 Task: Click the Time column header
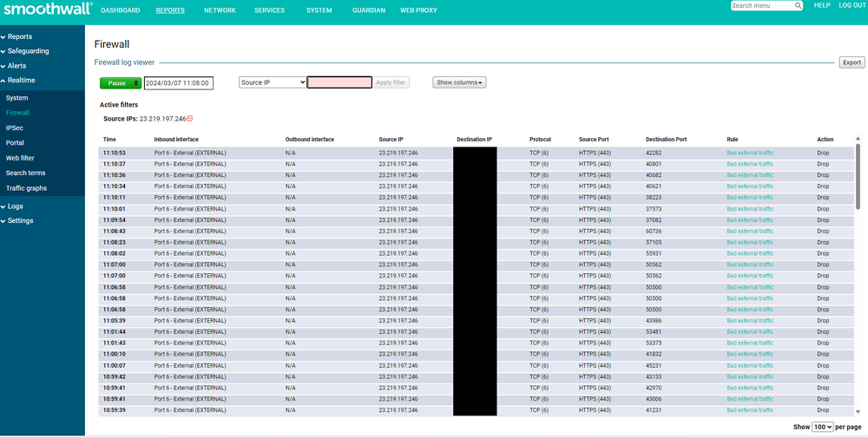point(109,140)
